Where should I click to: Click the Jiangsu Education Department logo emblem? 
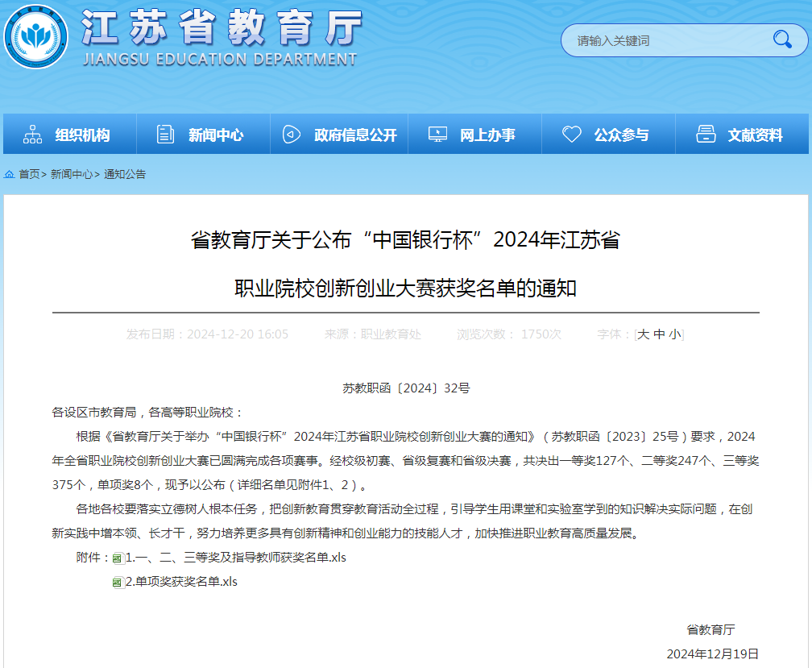point(36,38)
